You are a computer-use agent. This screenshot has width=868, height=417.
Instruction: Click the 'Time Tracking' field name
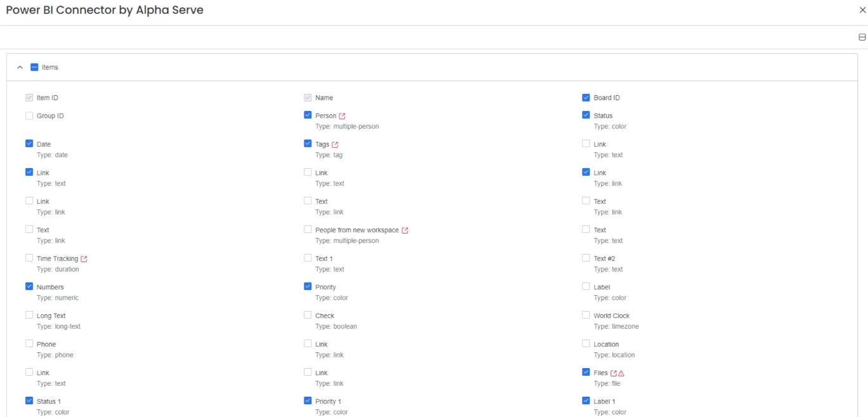coord(58,258)
